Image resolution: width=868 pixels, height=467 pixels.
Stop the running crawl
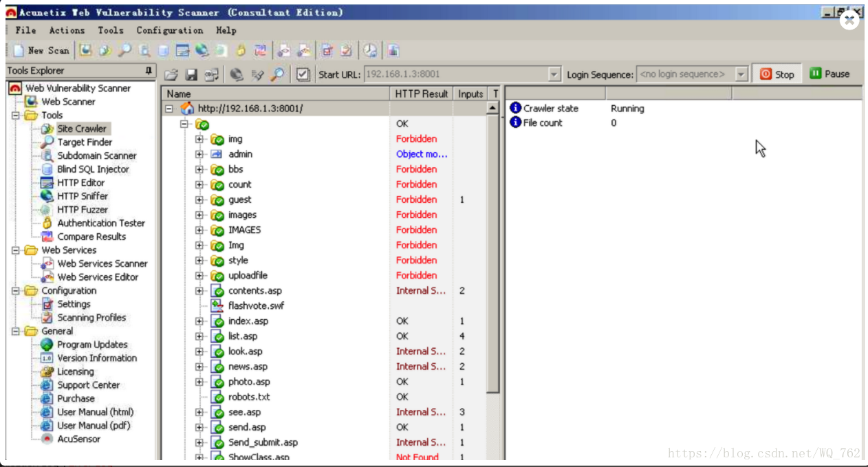[777, 74]
